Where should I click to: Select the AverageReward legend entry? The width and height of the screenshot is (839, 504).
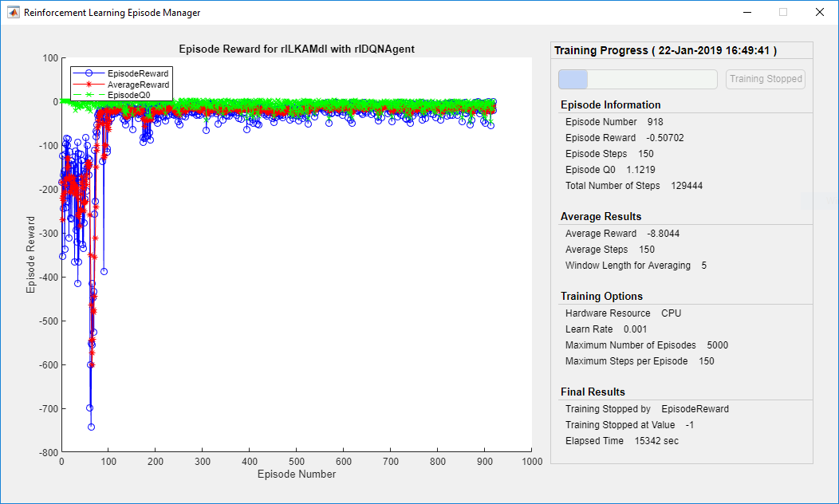121,85
